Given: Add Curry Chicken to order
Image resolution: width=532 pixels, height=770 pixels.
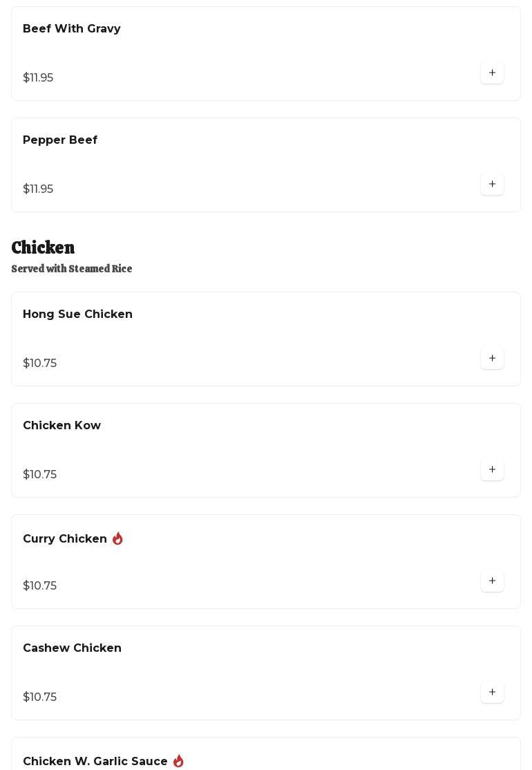Looking at the screenshot, I should pos(492,581).
